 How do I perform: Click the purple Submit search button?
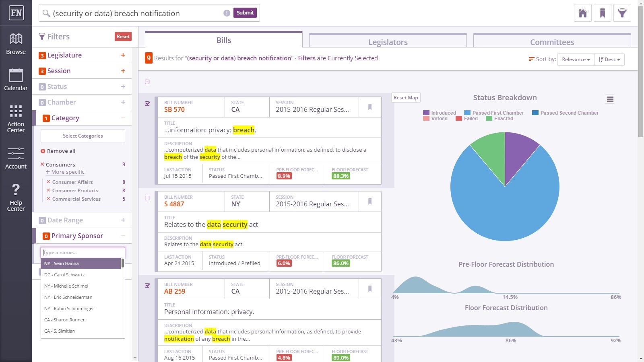(245, 12)
